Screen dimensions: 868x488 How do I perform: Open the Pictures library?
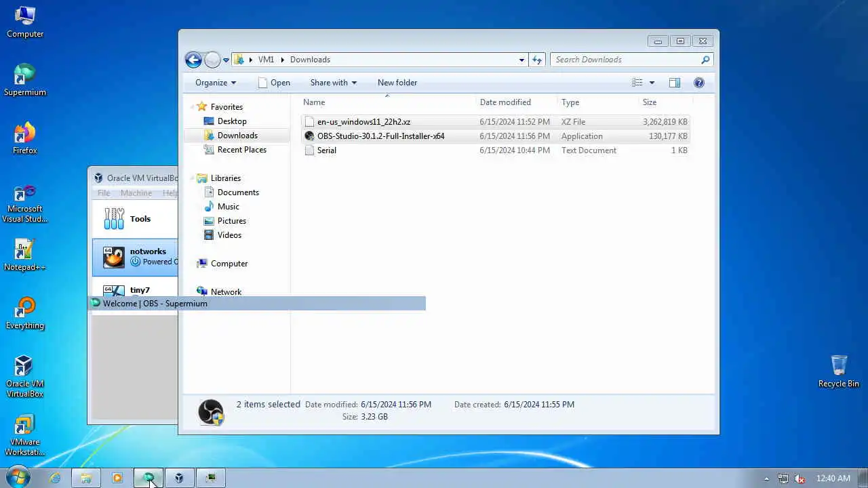click(232, 221)
